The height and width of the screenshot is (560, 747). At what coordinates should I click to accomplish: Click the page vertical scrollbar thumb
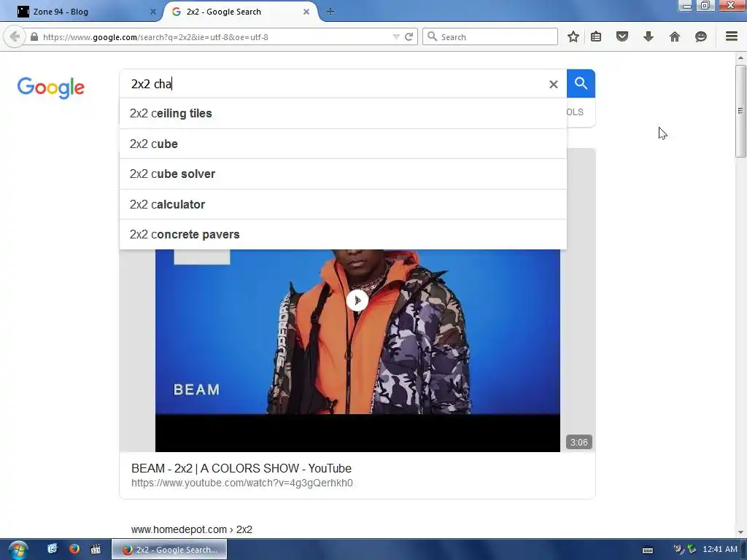(740, 111)
